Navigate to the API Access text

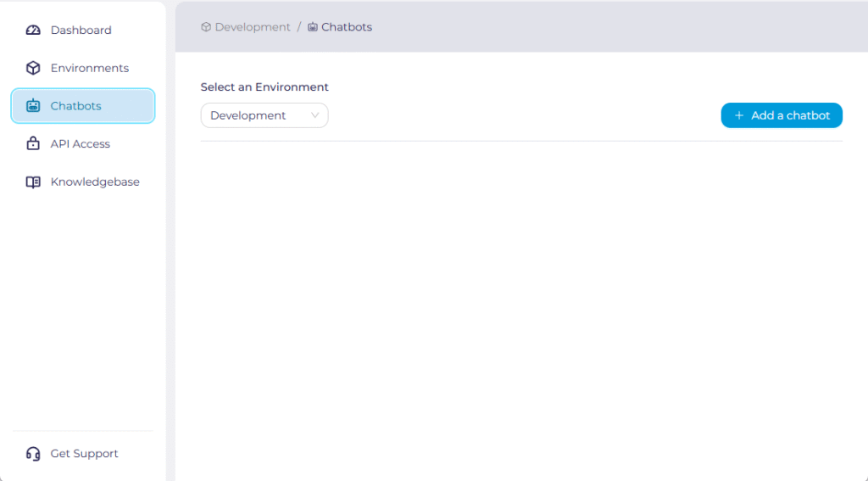81,144
